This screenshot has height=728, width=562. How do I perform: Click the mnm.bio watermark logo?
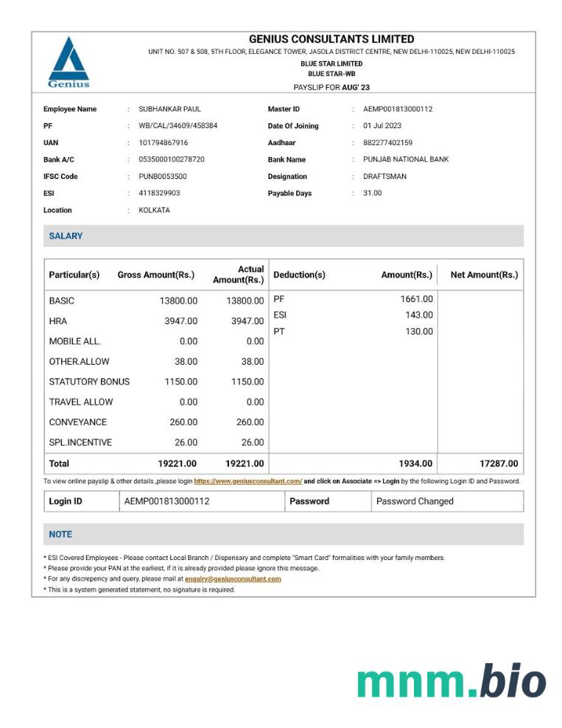coord(452,680)
